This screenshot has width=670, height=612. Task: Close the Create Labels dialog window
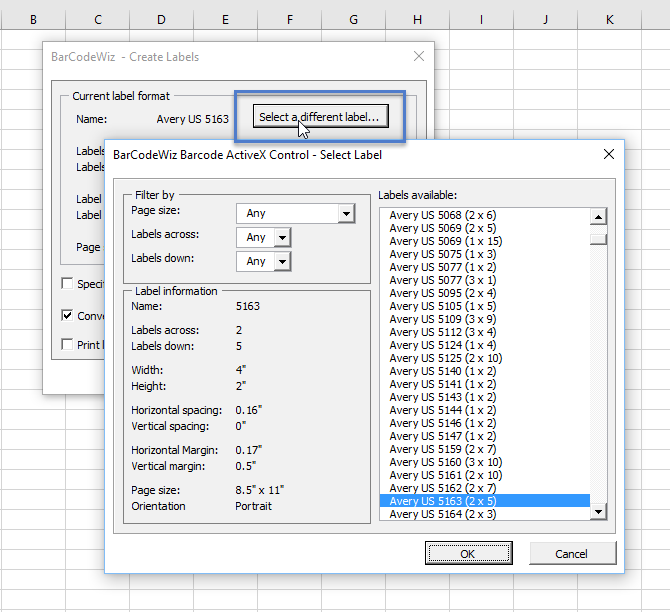point(419,56)
